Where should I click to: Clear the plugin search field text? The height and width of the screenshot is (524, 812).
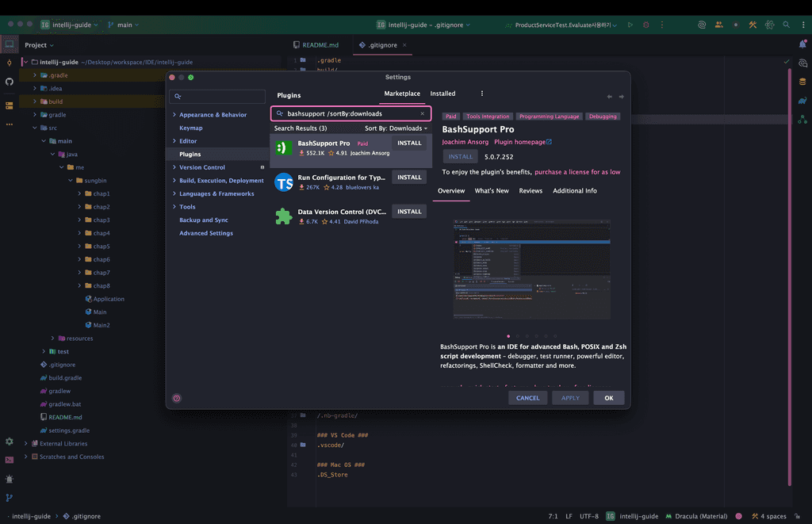[422, 113]
